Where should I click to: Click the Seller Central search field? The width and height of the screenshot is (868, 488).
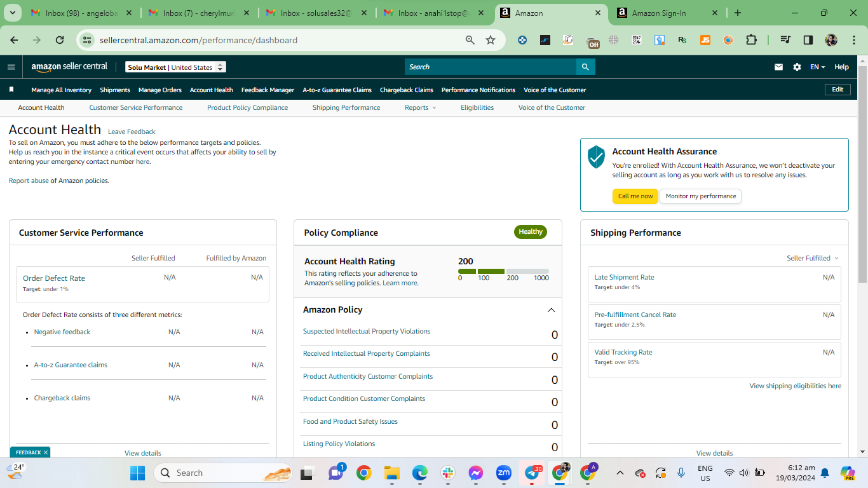pos(491,67)
